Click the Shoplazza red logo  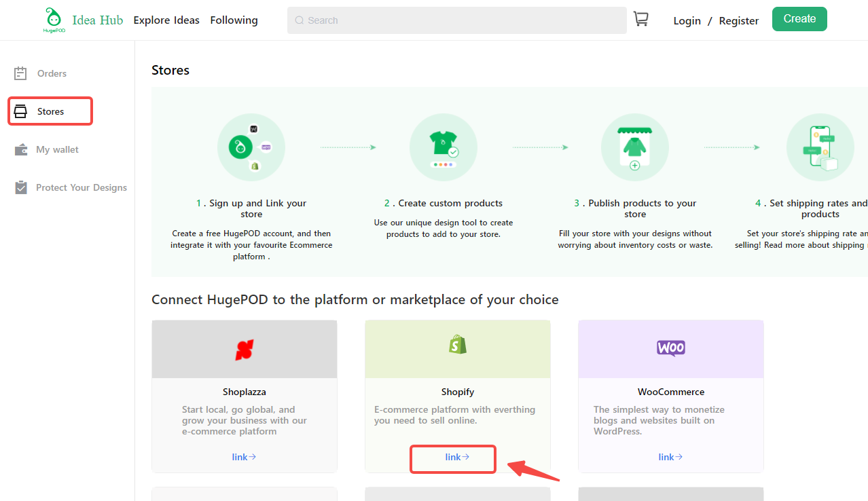pos(244,350)
